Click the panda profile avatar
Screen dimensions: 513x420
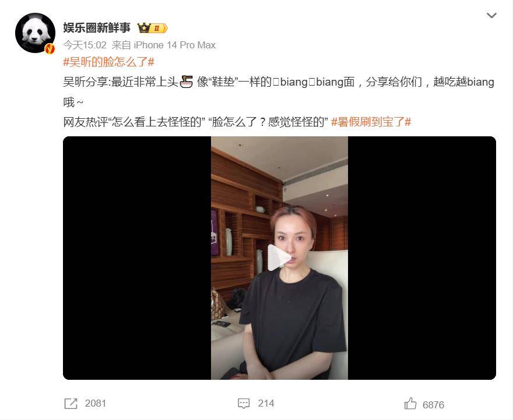tap(35, 33)
